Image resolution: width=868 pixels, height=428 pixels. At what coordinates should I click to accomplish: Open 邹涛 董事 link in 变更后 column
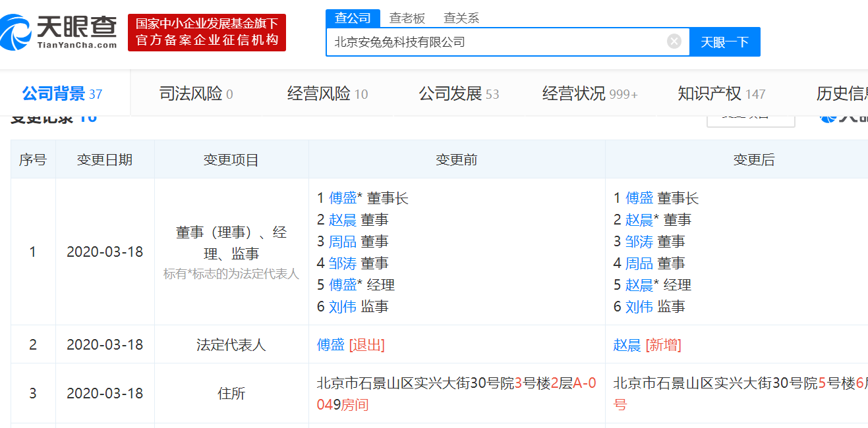pyautogui.click(x=639, y=242)
